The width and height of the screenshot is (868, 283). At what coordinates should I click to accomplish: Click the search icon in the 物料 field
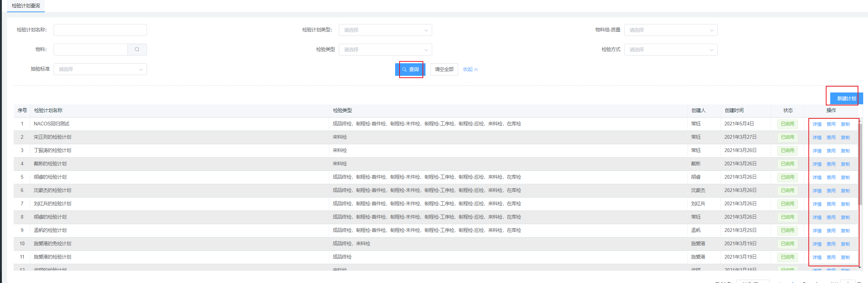coord(137,50)
